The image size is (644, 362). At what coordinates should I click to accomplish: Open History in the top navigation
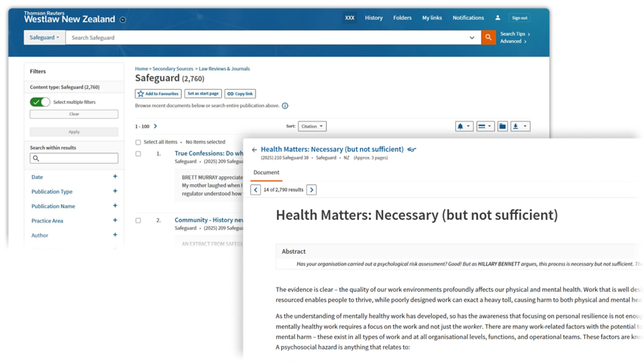click(x=374, y=18)
